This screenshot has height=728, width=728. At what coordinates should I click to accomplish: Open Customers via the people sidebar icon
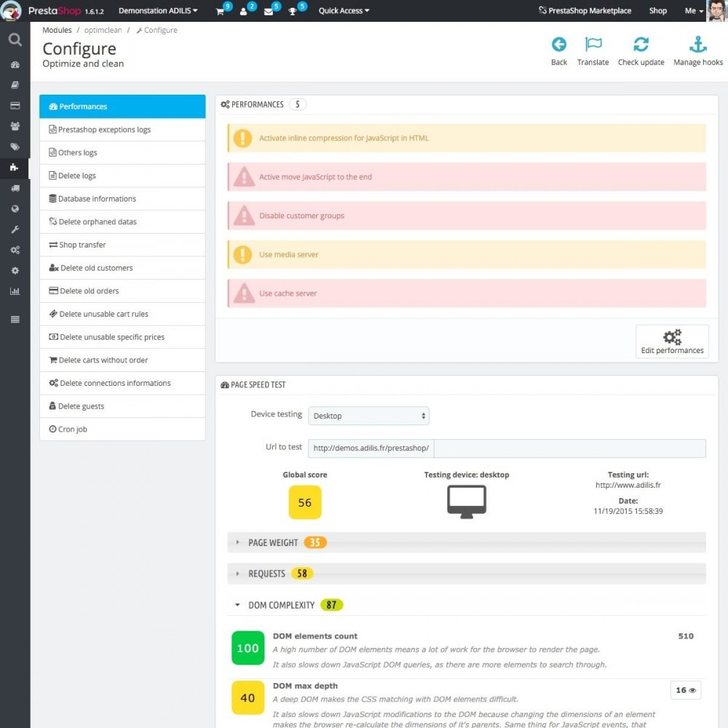(15, 126)
